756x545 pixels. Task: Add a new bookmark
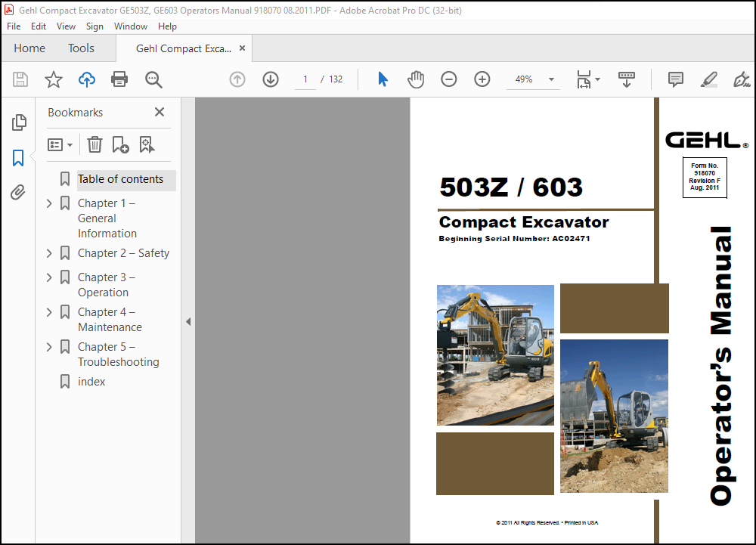coord(120,144)
